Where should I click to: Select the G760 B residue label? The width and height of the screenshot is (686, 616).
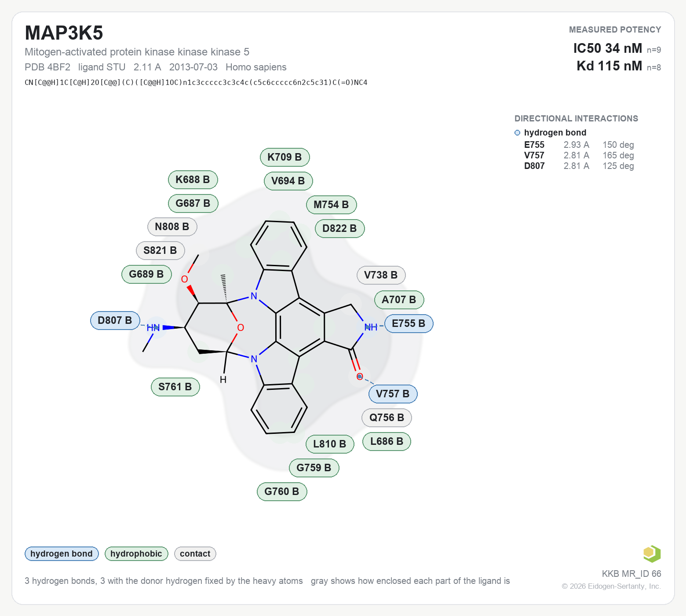pyautogui.click(x=282, y=491)
